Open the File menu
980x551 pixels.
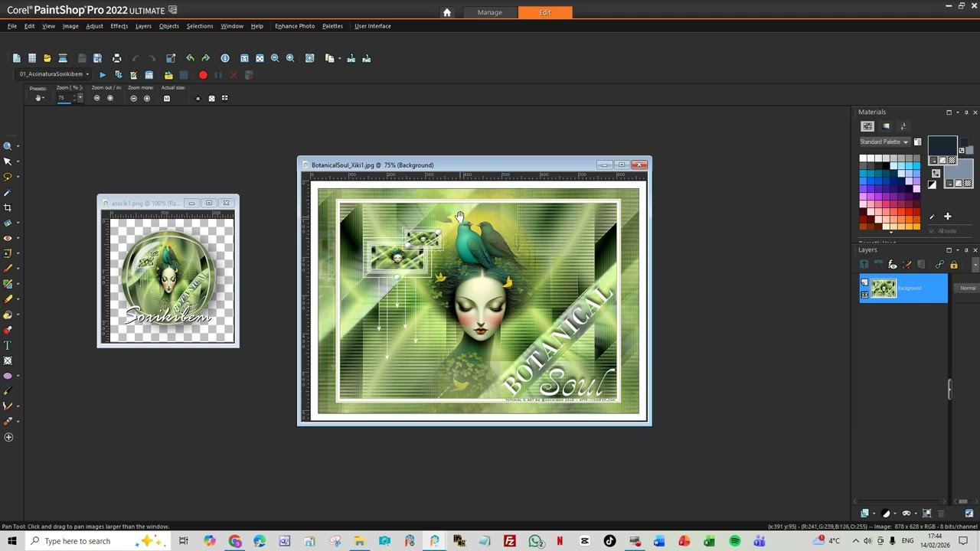pos(12,26)
